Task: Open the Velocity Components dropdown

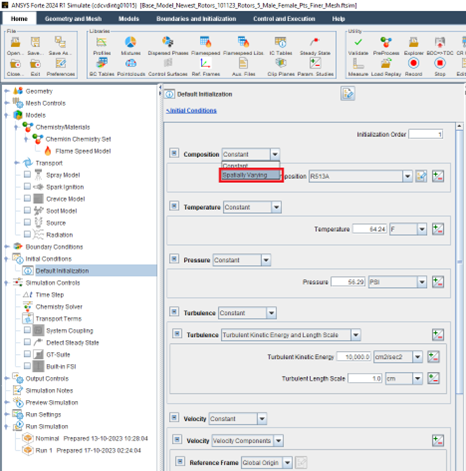Action: (278, 441)
